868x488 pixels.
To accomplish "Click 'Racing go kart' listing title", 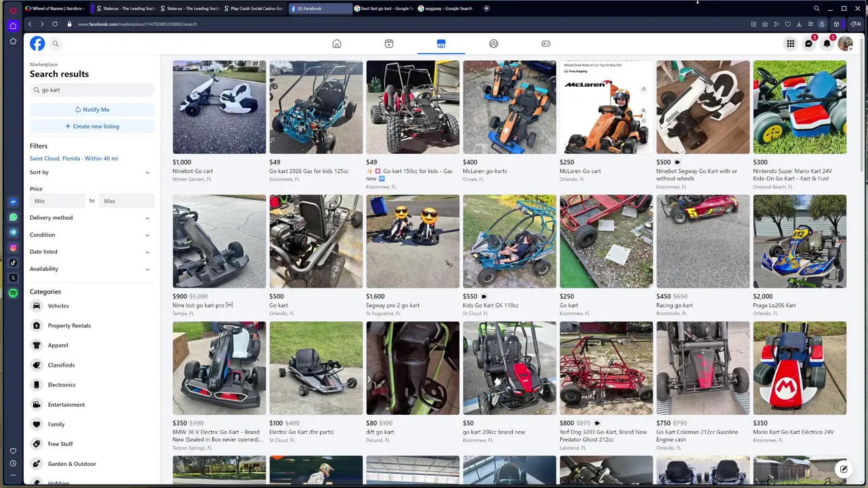I will (x=674, y=306).
